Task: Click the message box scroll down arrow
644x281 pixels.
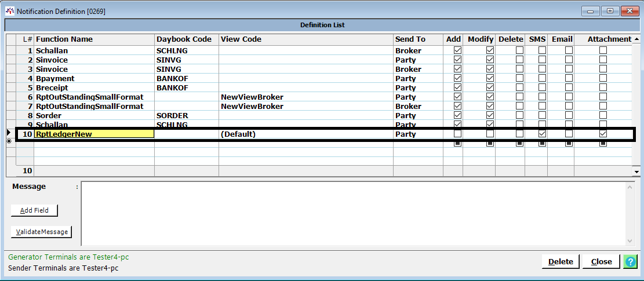Action: tap(631, 240)
